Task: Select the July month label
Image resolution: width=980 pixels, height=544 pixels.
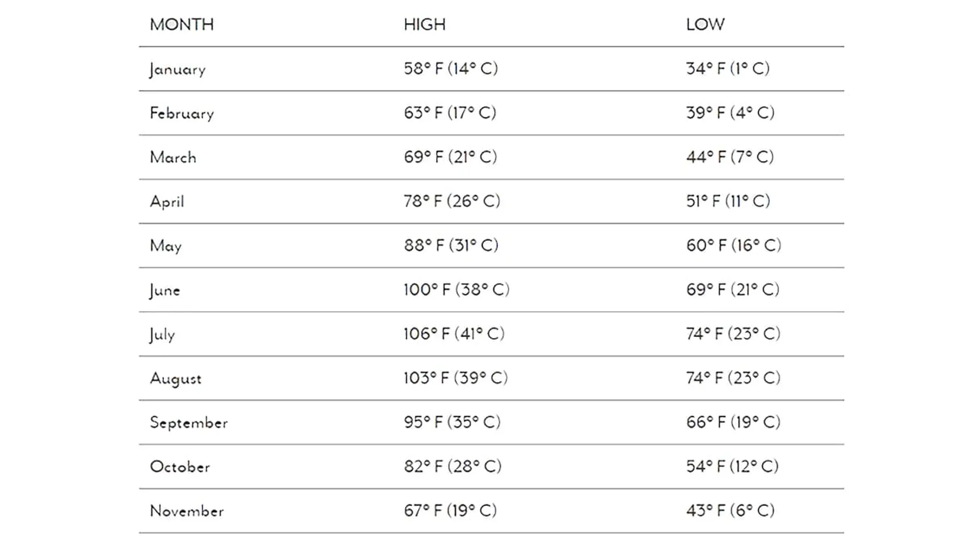Action: 162,334
